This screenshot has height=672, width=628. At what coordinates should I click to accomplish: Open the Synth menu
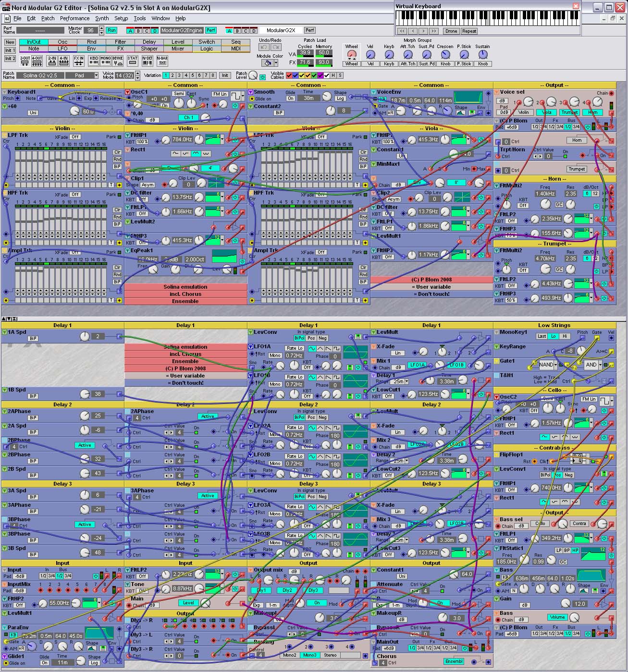(102, 18)
